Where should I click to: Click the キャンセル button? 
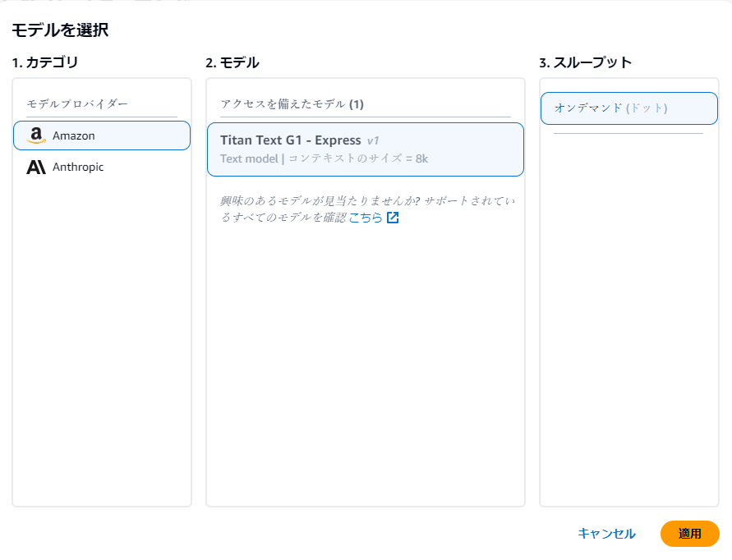point(606,534)
